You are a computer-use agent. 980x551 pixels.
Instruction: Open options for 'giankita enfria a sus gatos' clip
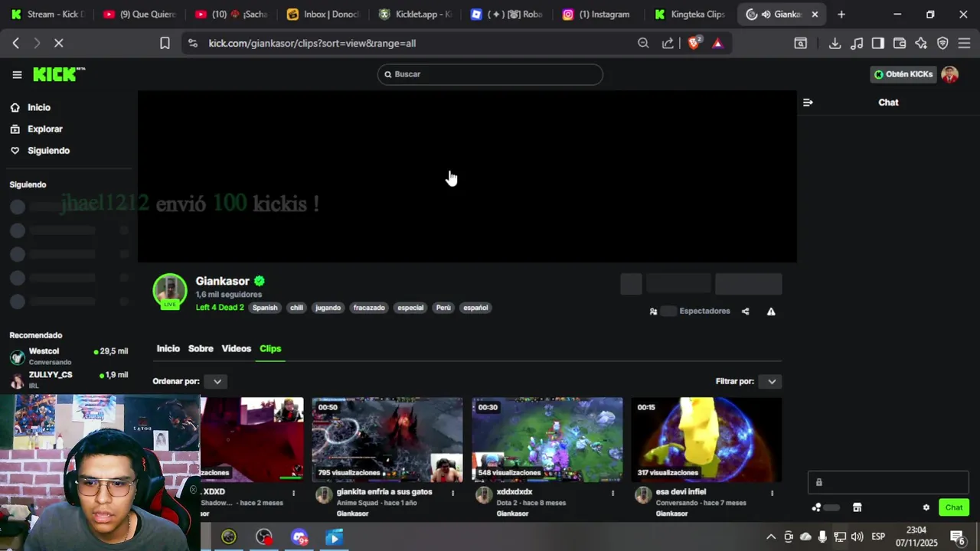pyautogui.click(x=452, y=494)
